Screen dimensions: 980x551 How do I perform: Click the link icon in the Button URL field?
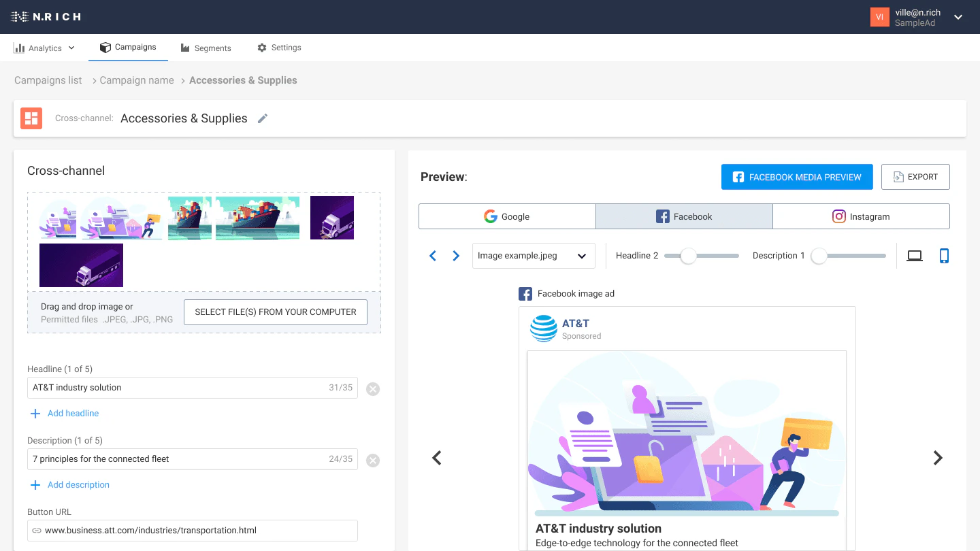(37, 531)
